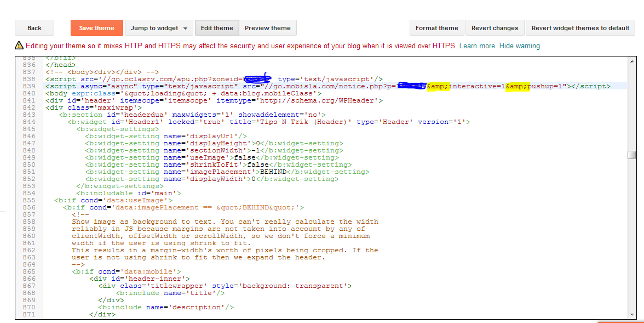Click the div id='header' line

coord(214,100)
